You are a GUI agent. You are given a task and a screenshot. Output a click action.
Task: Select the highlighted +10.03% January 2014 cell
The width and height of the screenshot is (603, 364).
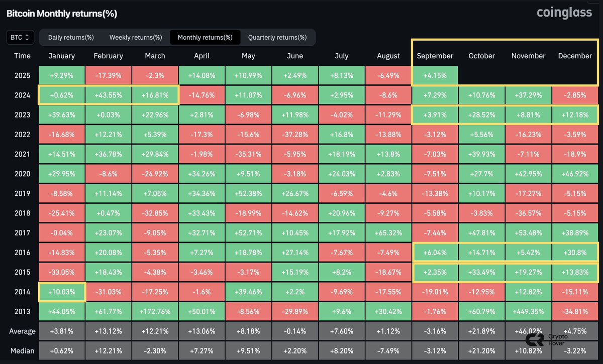(x=61, y=291)
